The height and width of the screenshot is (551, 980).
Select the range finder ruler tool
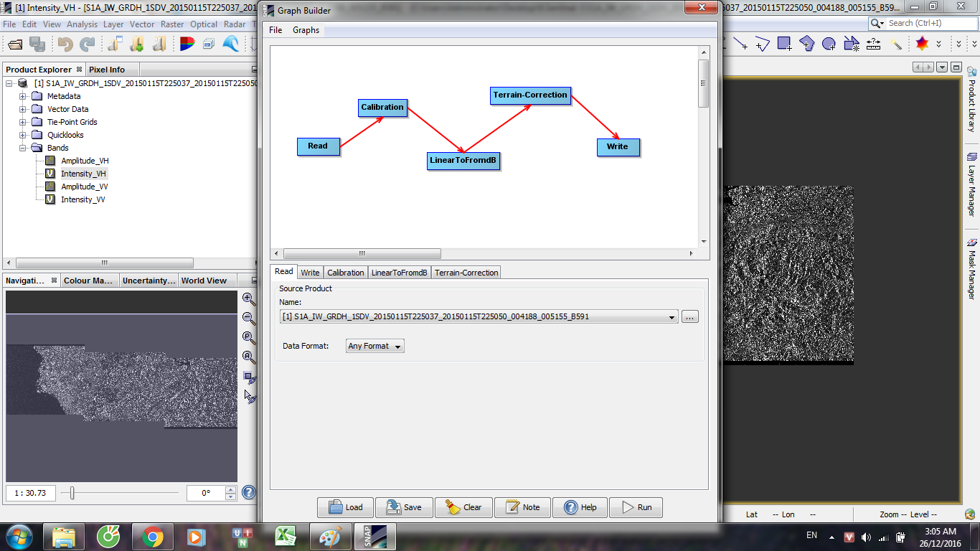coord(873,44)
